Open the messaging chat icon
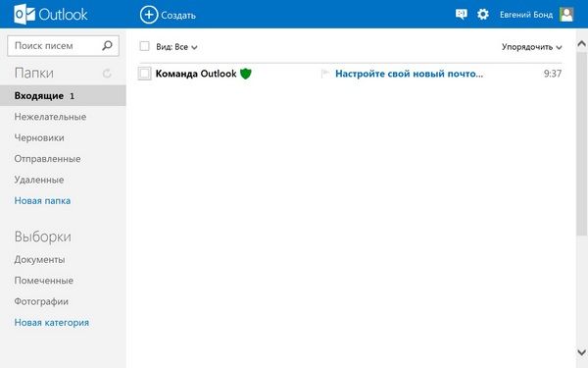This screenshot has height=368, width=588. pos(462,15)
